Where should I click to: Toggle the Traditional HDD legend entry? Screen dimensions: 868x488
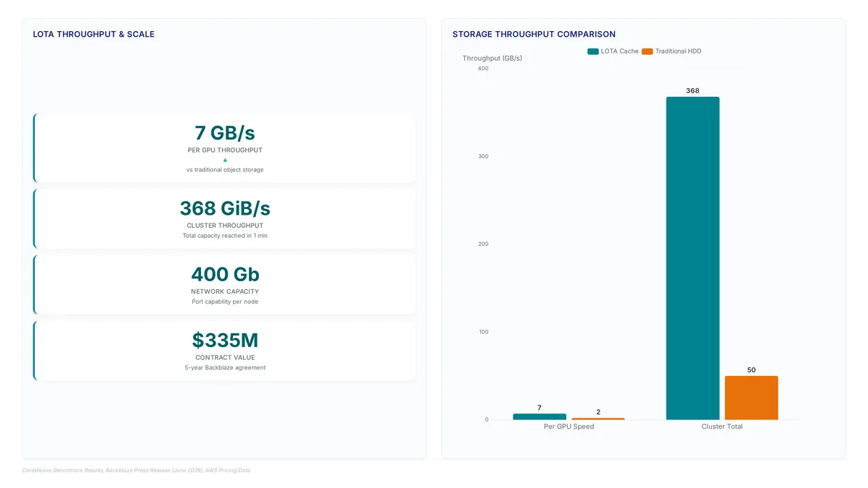click(x=671, y=51)
